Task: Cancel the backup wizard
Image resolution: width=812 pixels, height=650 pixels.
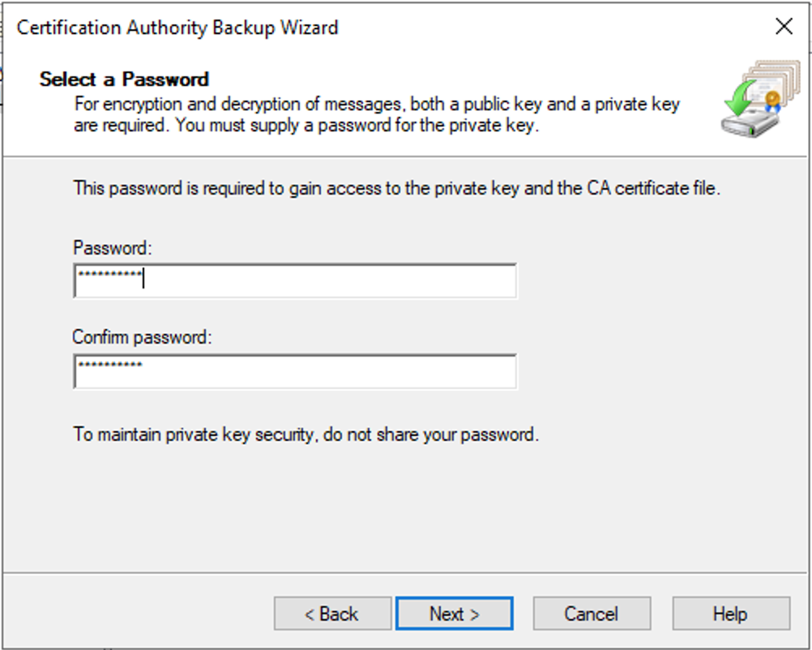Action: [592, 614]
